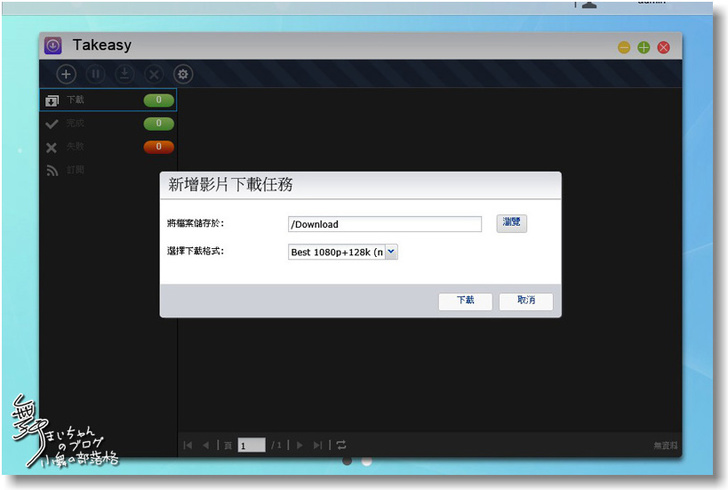Click the user account icon at top right
Image resolution: width=728 pixels, height=490 pixels.
[589, 5]
